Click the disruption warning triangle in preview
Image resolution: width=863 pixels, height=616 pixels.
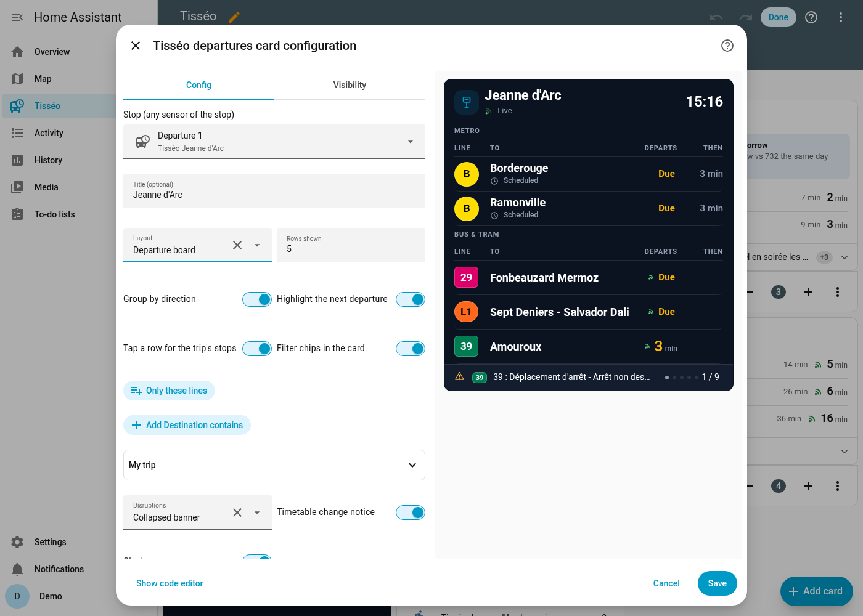coord(459,376)
